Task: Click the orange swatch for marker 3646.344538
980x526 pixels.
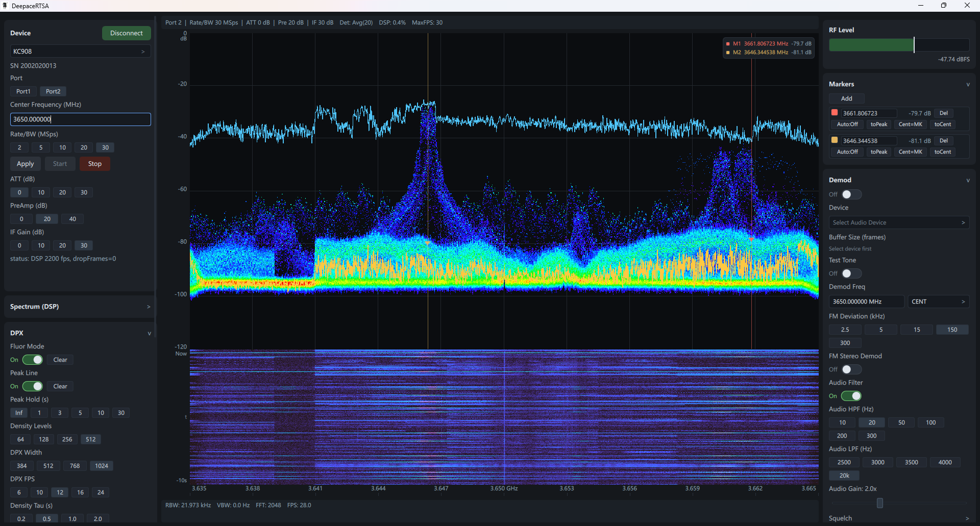Action: (834, 140)
